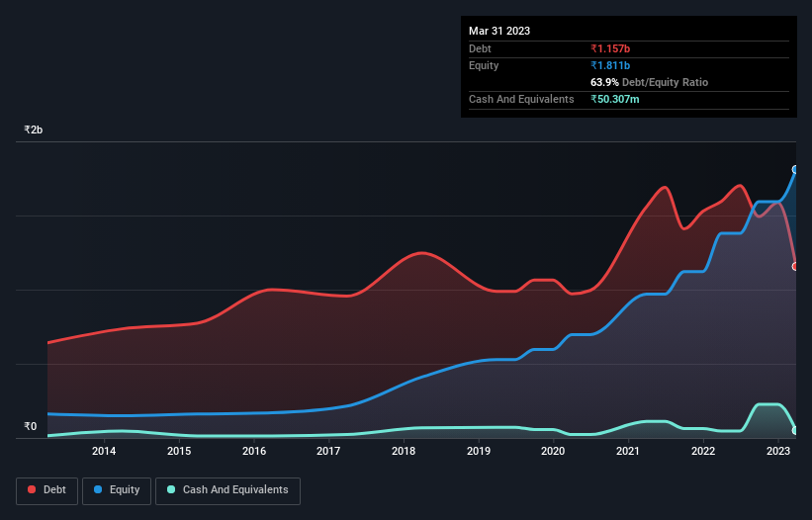This screenshot has width=812, height=520.
Task: Click the 2017 x-axis label
Action: pos(328,451)
